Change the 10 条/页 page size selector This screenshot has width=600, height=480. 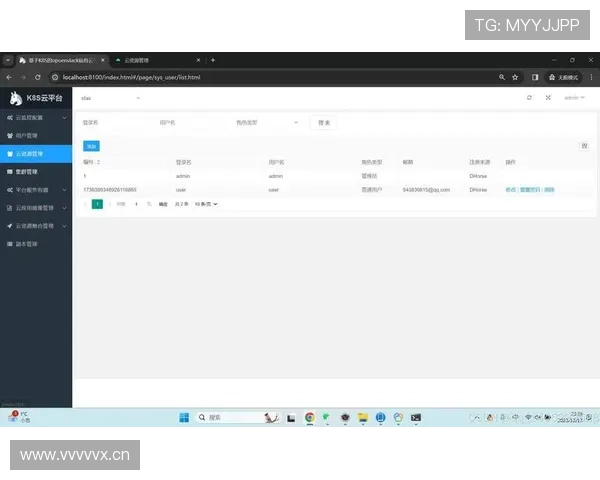(206, 204)
